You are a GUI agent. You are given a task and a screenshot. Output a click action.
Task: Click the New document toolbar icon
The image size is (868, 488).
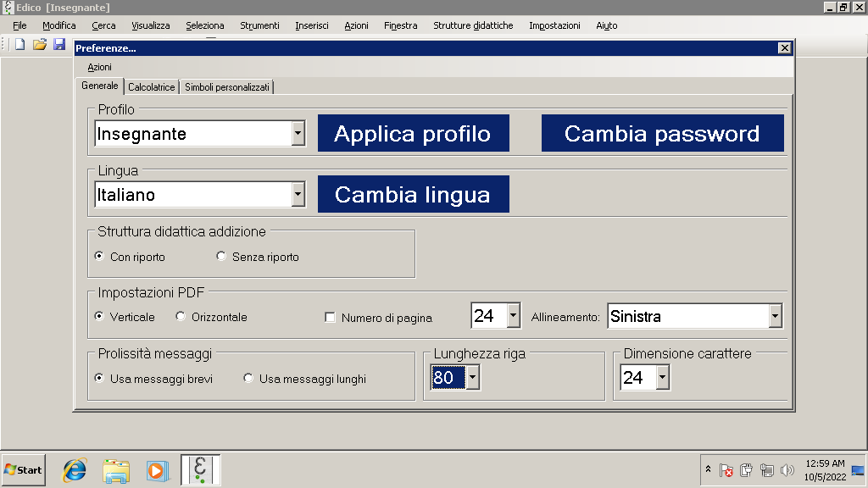coord(20,44)
